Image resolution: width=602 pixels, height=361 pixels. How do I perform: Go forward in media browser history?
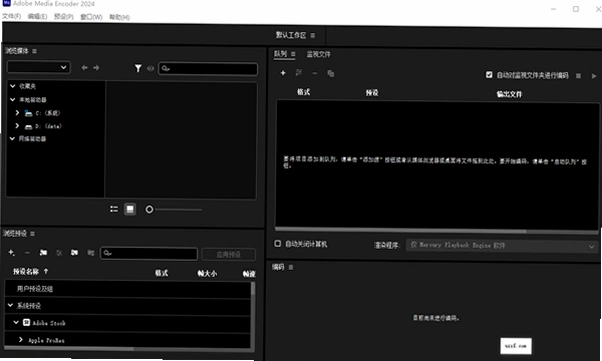coord(96,68)
